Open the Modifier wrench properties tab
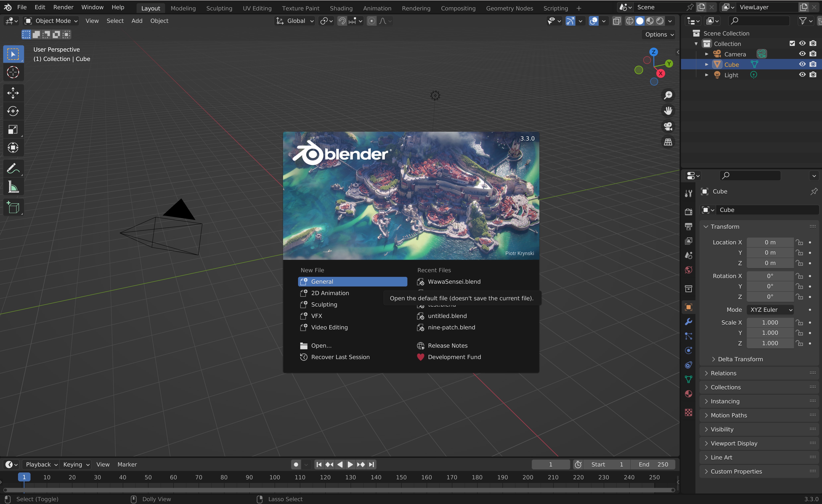 point(688,322)
